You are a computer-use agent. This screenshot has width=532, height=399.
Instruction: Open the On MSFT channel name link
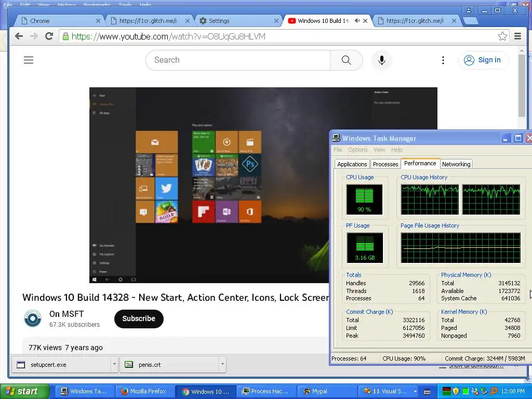point(66,314)
